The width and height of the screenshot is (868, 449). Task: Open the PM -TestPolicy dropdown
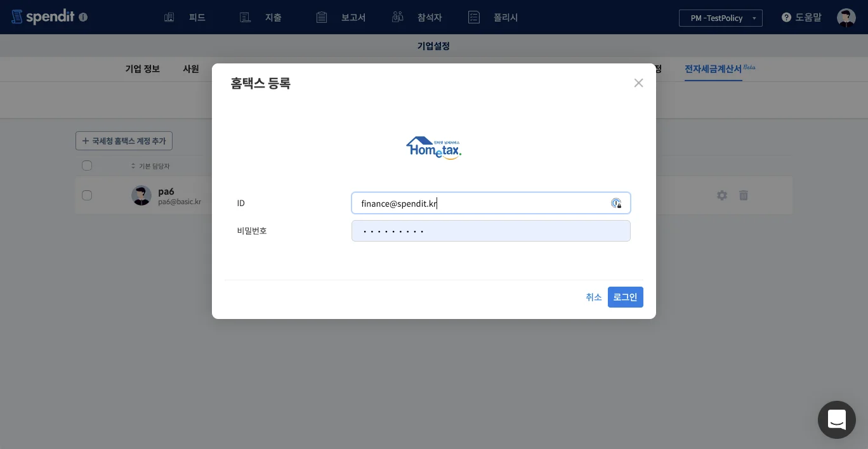[x=721, y=18]
